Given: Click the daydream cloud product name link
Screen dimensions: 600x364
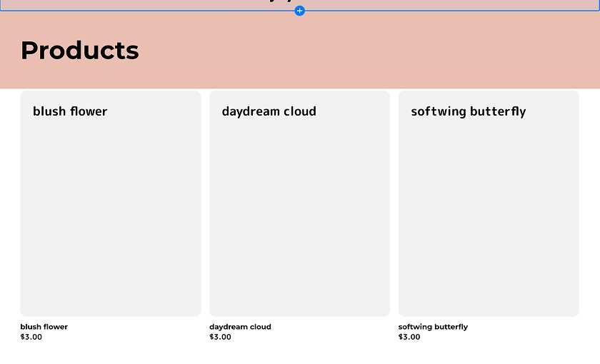Looking at the screenshot, I should (240, 327).
